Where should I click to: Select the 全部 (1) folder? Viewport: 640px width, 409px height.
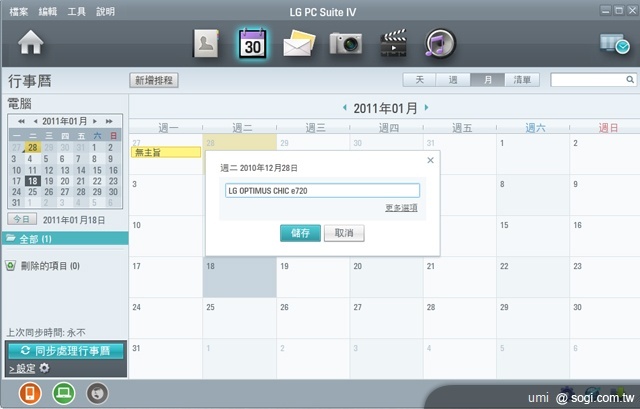point(65,239)
